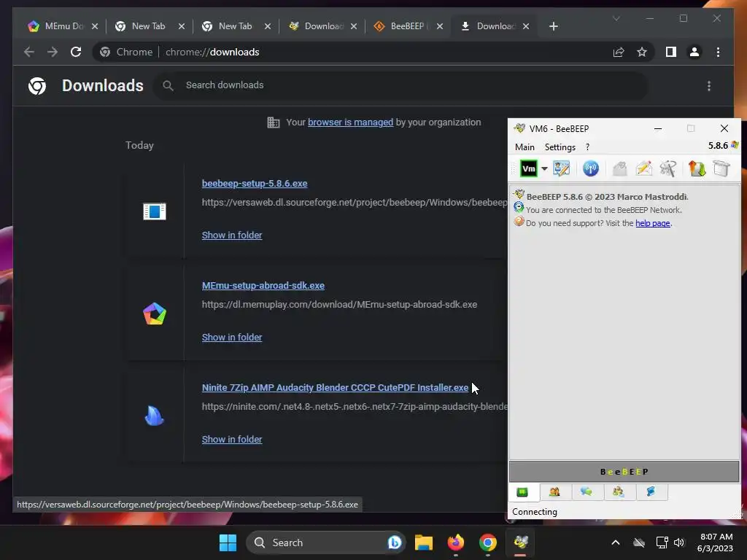Switch to the groups tab in BeeBEEP
This screenshot has height=560, width=747.
coord(619,492)
